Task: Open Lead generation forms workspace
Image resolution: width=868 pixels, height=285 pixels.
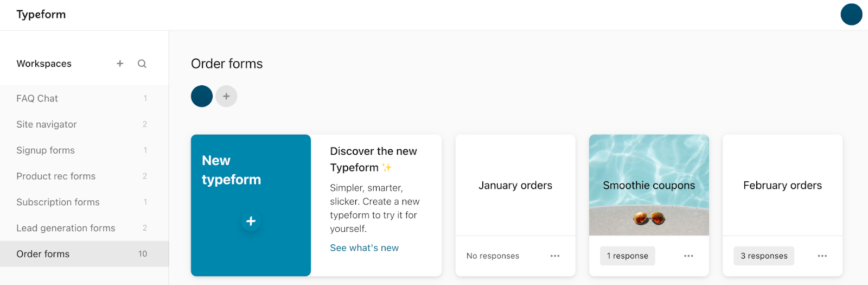Action: click(84, 228)
